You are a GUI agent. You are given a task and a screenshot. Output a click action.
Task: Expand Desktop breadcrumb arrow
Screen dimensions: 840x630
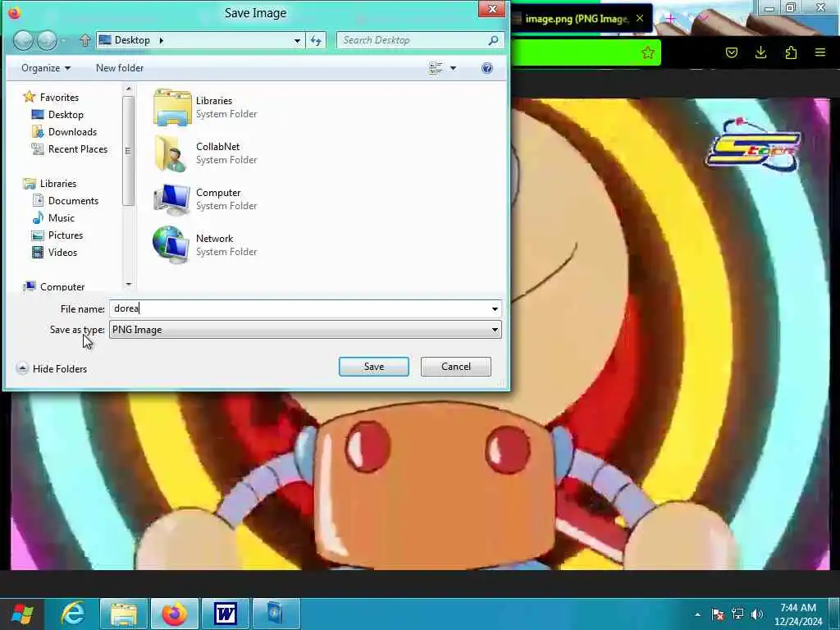point(161,40)
